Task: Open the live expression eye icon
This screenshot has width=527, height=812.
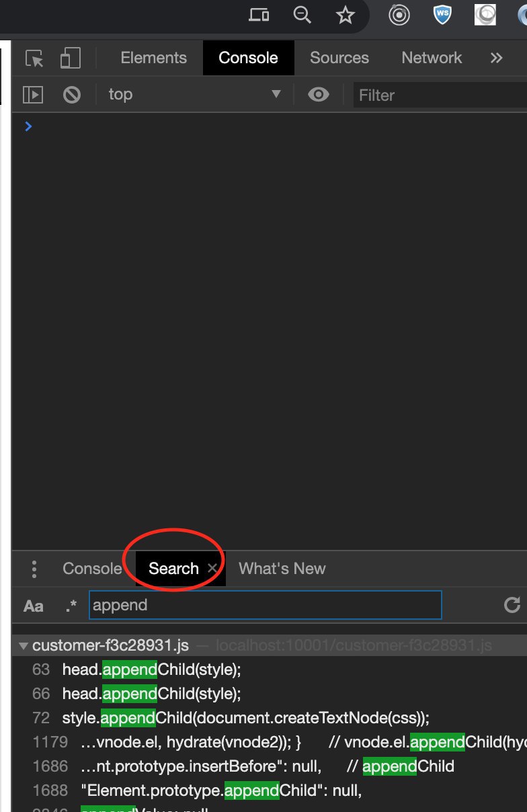Action: click(x=318, y=95)
